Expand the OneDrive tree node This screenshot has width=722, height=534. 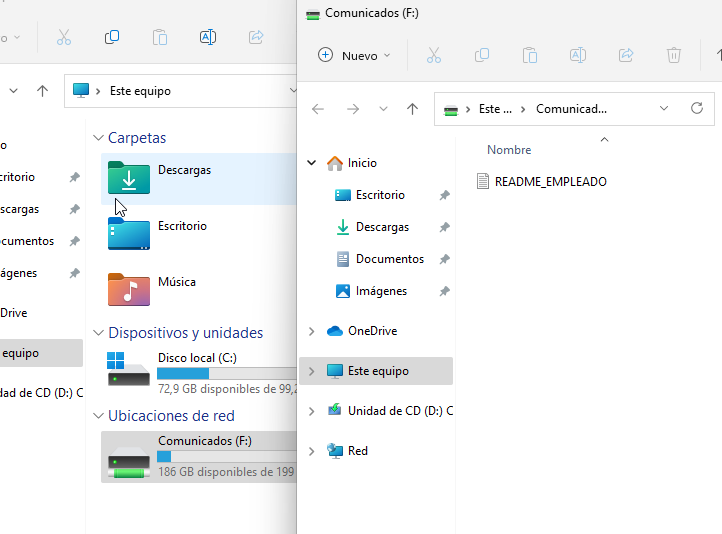312,331
